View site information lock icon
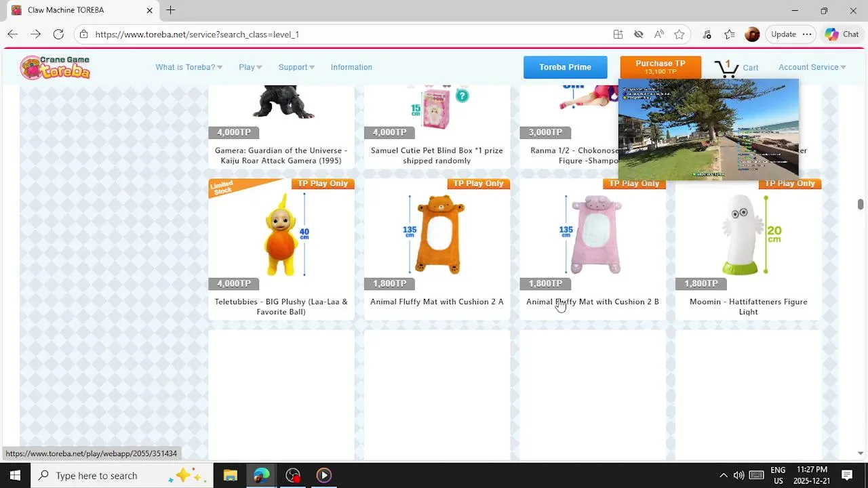 [x=83, y=34]
